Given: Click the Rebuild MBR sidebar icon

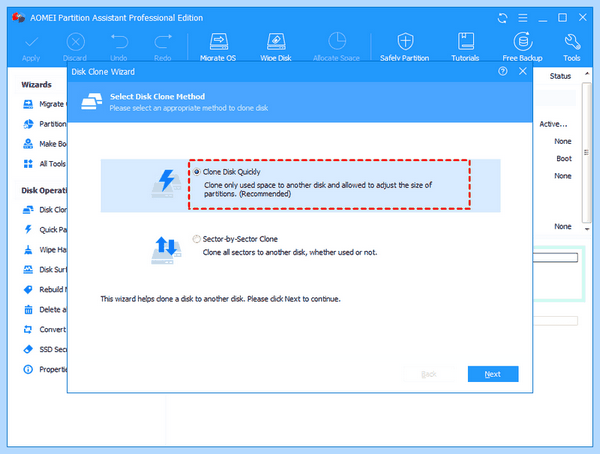Looking at the screenshot, I should click(x=28, y=289).
